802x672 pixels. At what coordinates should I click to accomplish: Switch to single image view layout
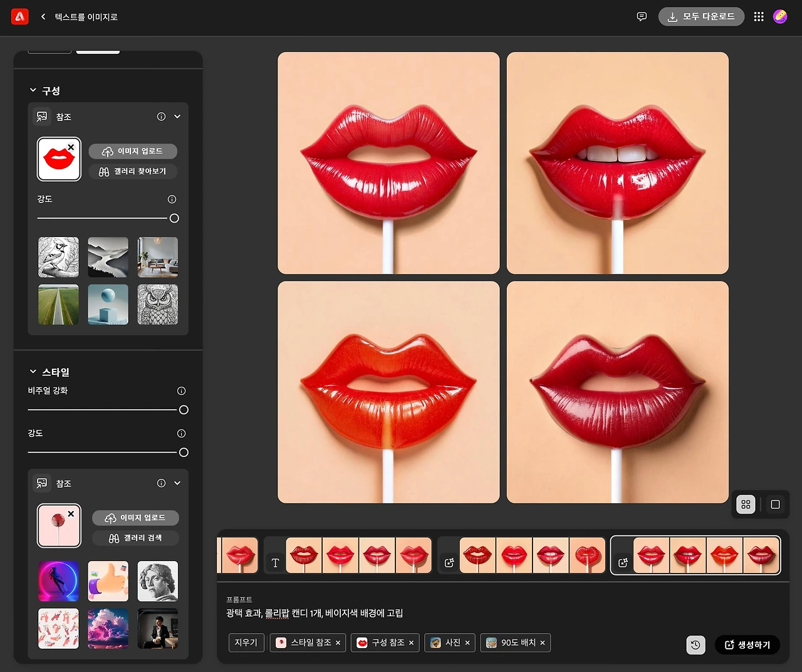(775, 505)
